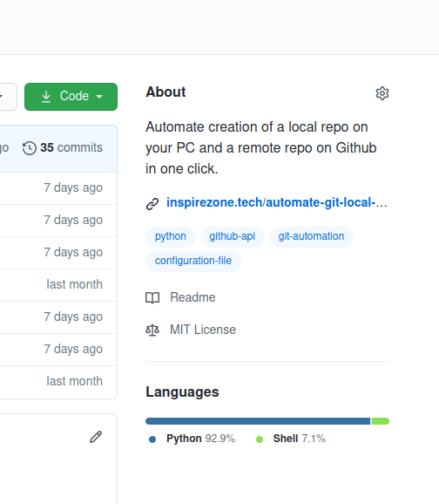Screen dimensions: 439x504
Task: Click the Readme book icon
Action: [152, 298]
